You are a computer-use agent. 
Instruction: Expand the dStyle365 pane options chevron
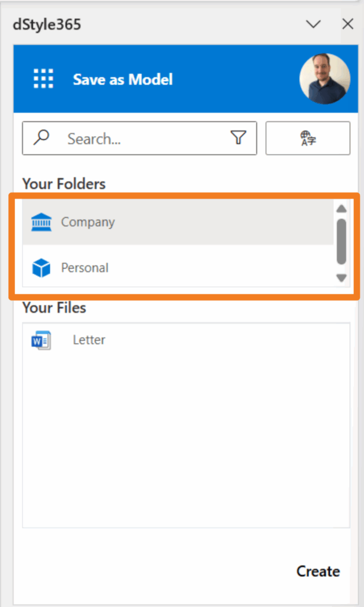(x=313, y=24)
